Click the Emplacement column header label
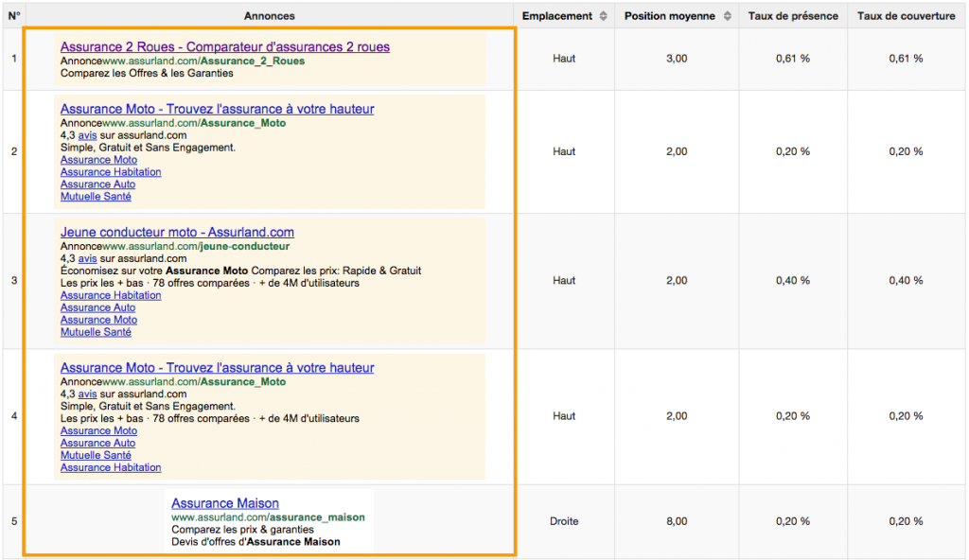This screenshot has height=560, width=969. [556, 16]
